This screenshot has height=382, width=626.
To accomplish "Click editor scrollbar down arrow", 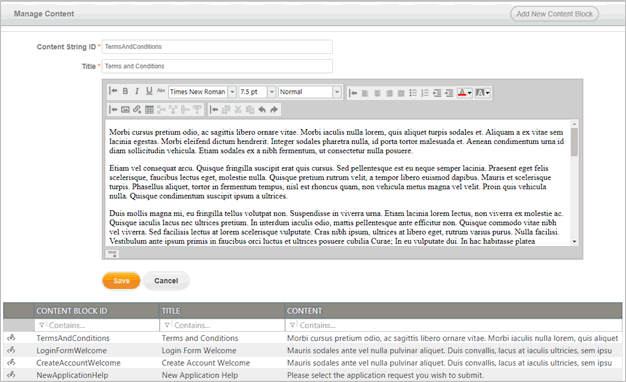I will pos(574,241).
